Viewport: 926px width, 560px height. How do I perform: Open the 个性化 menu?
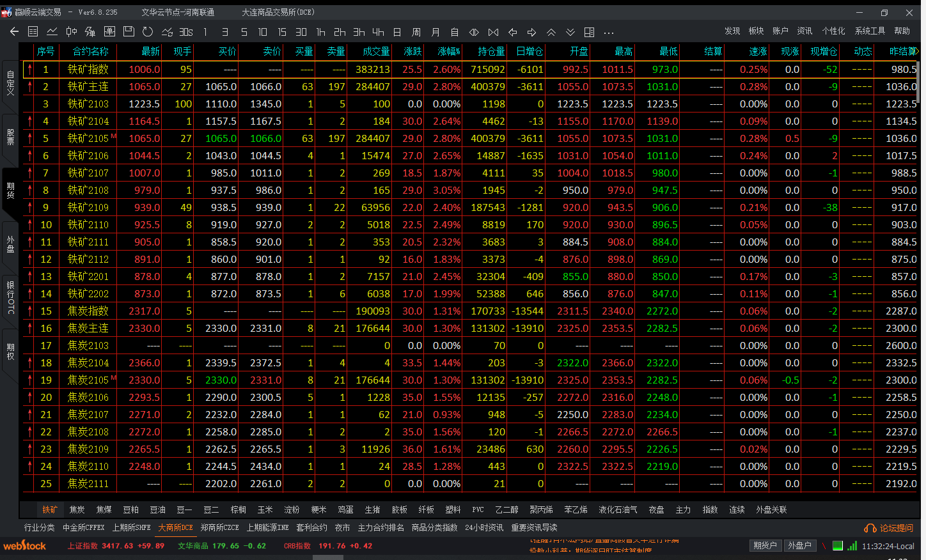(x=833, y=31)
